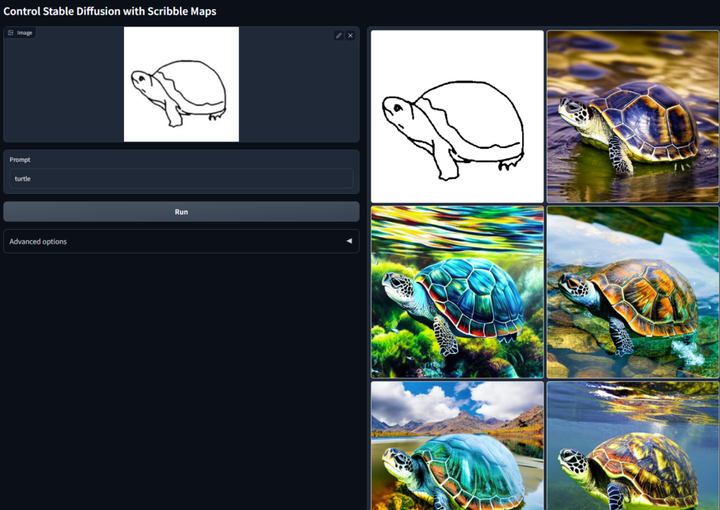The height and width of the screenshot is (510, 720).
Task: Expand the Advanced options section
Action: coord(181,241)
